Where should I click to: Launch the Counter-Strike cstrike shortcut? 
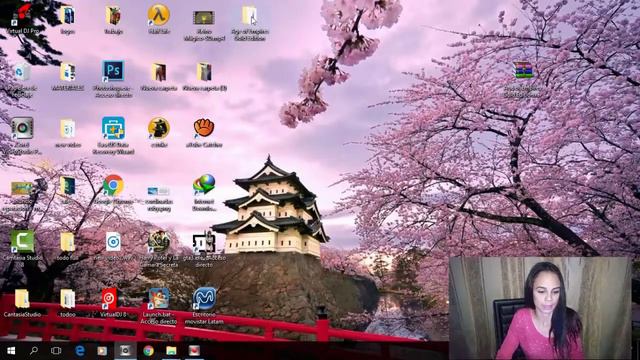[x=159, y=133]
